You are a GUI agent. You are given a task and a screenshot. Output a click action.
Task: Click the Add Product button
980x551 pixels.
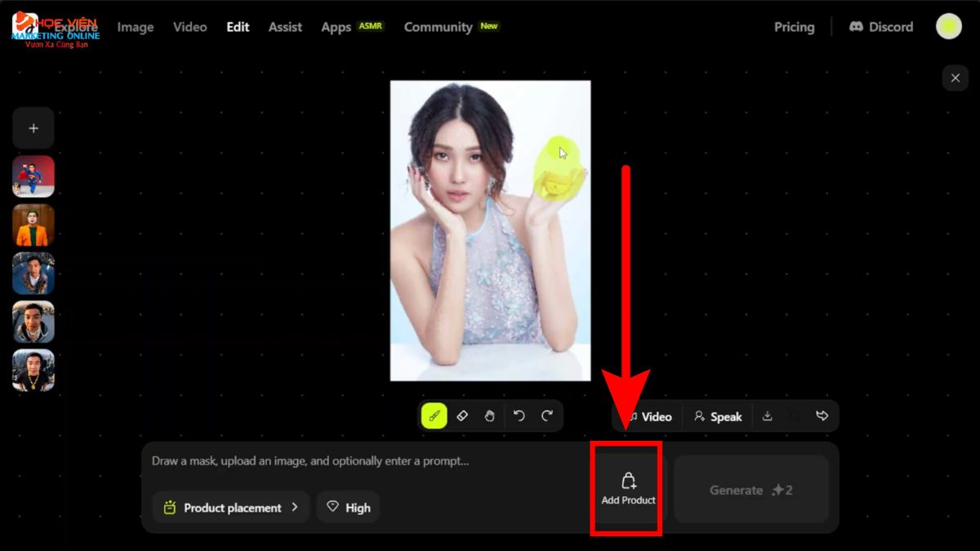click(x=628, y=488)
